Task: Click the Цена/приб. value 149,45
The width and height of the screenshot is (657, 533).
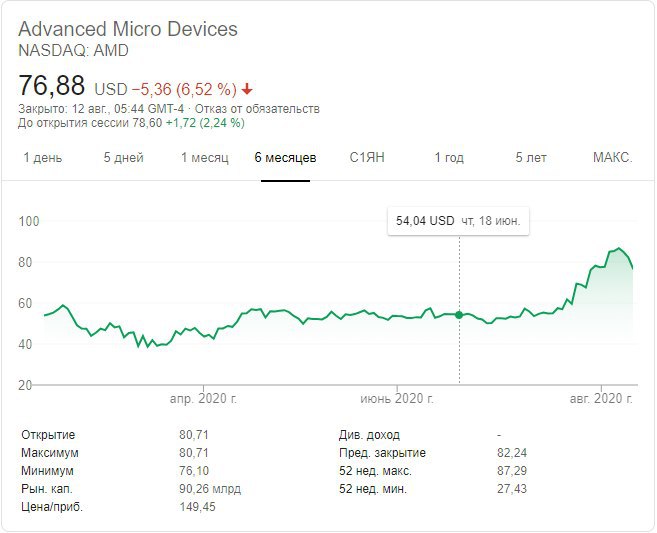Action: (x=197, y=507)
